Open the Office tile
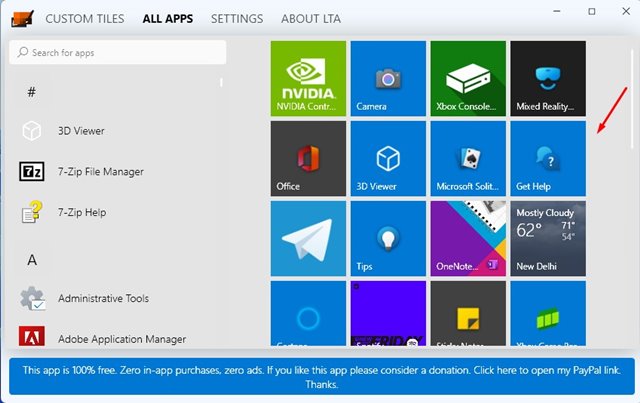Viewport: 640px width, 403px height. (x=308, y=158)
